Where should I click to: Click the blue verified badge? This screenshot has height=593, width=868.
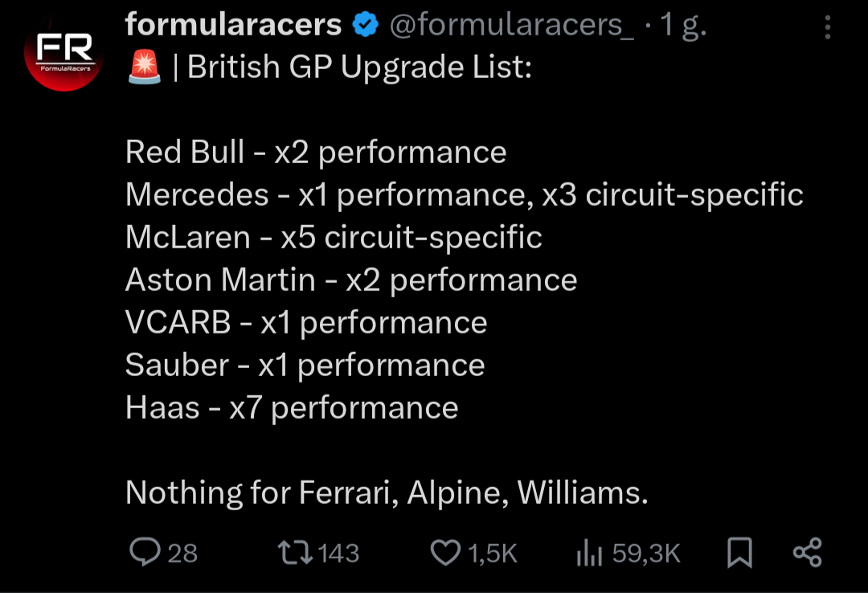tap(366, 26)
